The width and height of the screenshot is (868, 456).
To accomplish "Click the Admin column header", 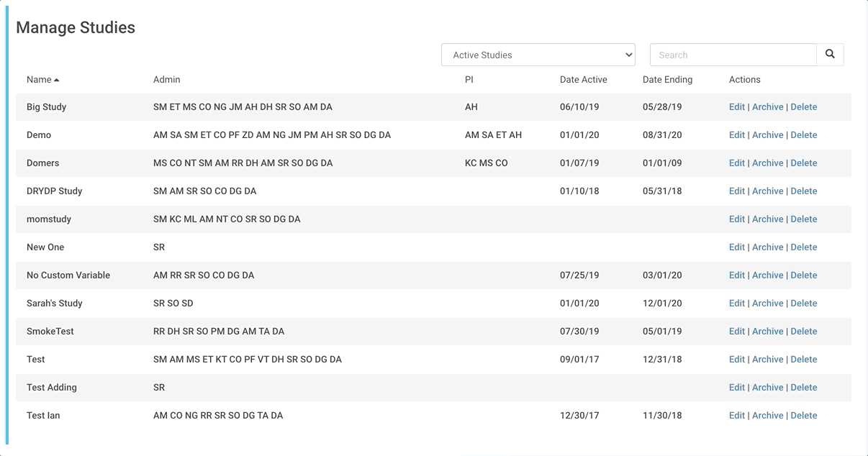I will 166,80.
